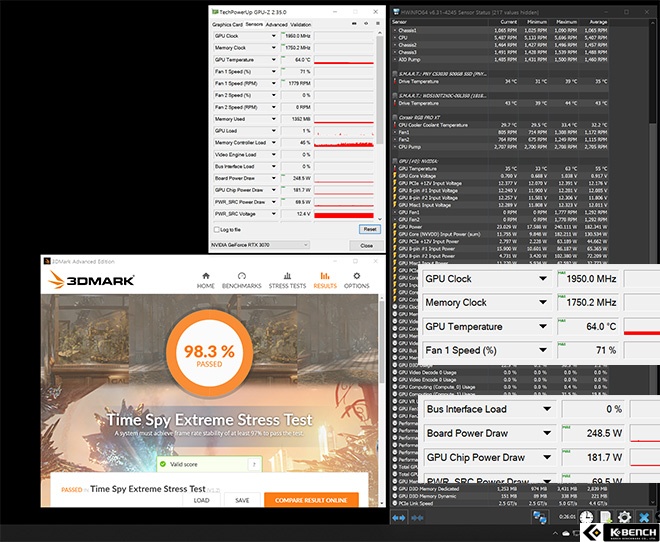Open 3DMark Options section
660x542 pixels.
coord(357,281)
